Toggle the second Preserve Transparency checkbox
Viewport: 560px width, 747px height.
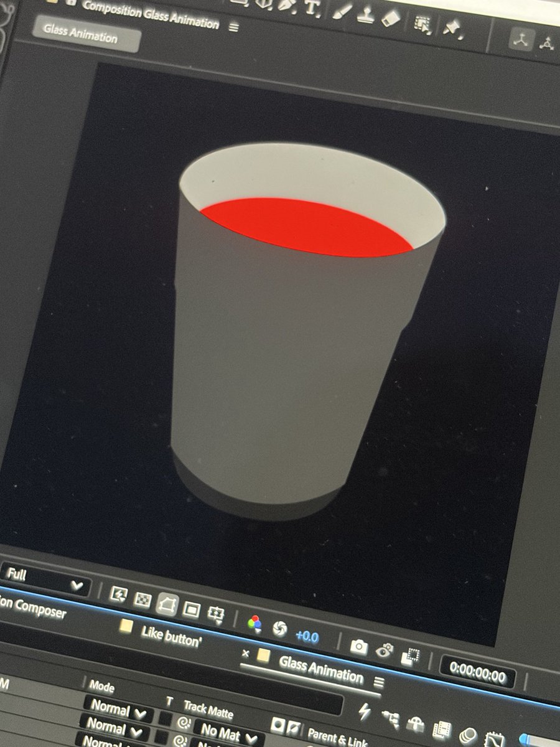pyautogui.click(x=161, y=737)
